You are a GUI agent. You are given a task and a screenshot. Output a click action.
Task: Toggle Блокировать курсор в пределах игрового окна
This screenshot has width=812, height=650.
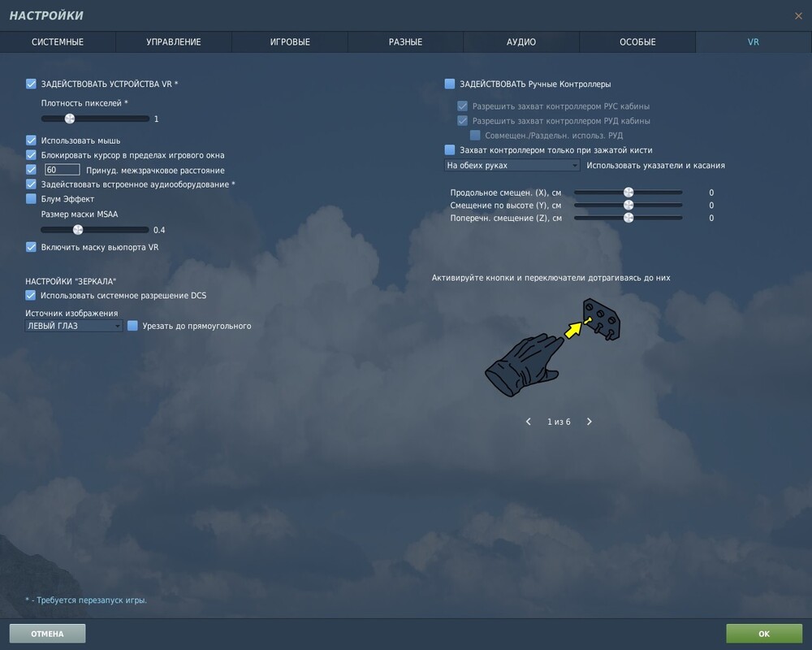[x=31, y=155]
